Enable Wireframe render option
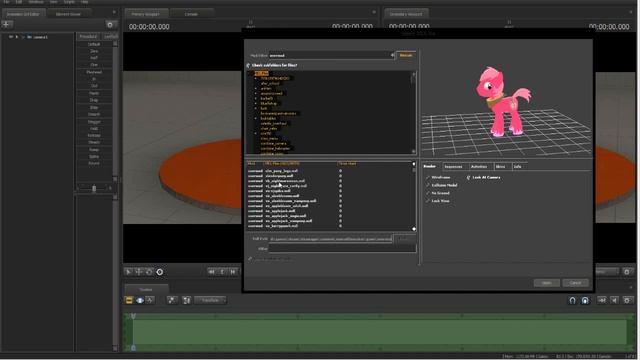Viewport: 640px width, 360px height. click(x=427, y=178)
